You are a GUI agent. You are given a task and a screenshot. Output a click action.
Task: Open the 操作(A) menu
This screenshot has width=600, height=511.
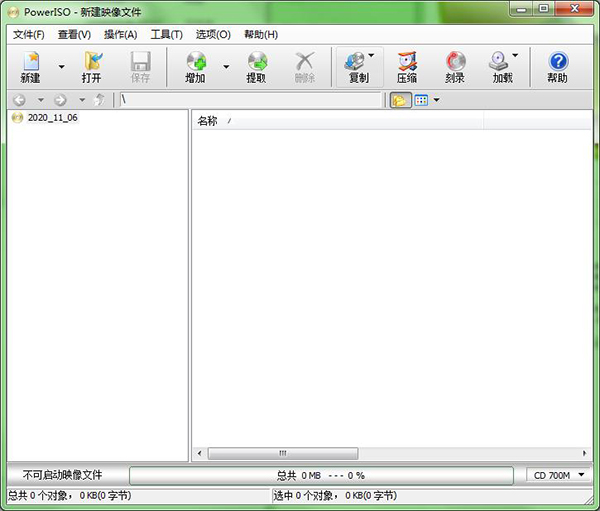(x=121, y=35)
